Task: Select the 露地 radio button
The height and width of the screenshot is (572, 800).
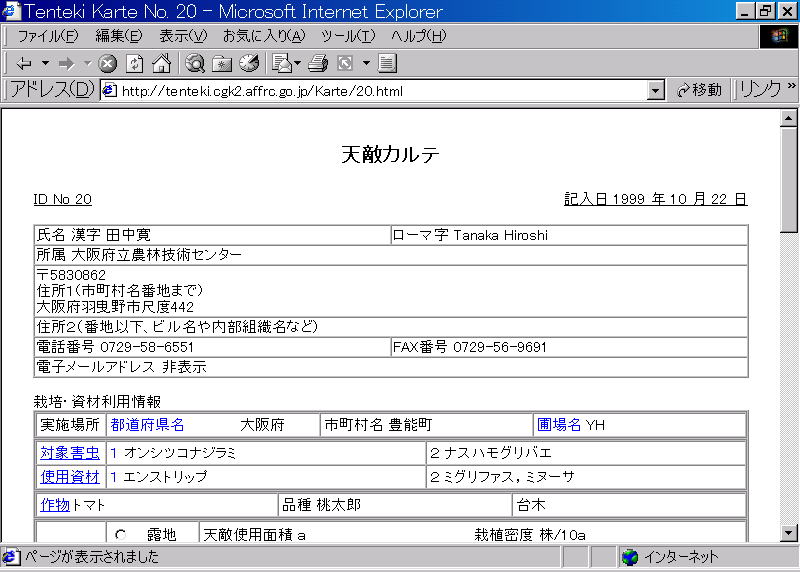Action: [x=120, y=535]
